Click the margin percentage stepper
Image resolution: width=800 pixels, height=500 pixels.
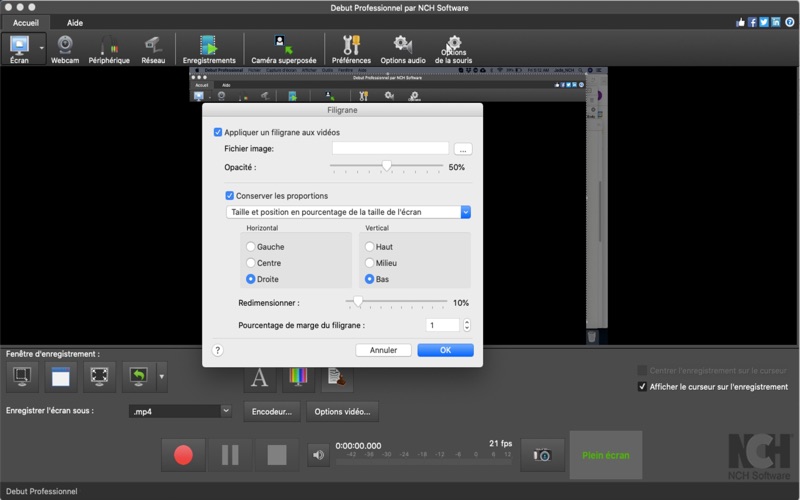pyautogui.click(x=467, y=325)
